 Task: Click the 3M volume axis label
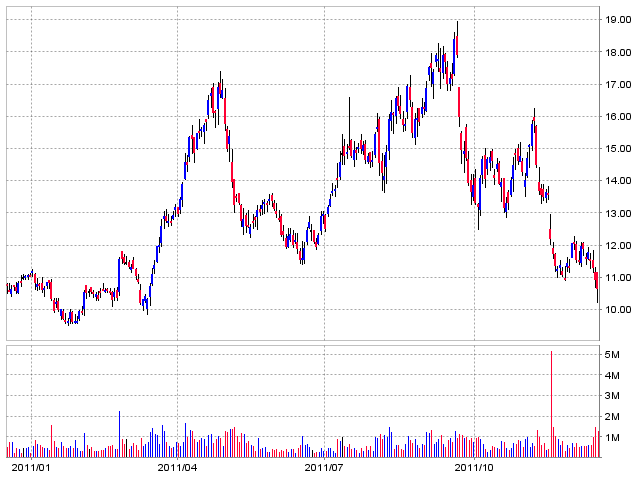(612, 396)
